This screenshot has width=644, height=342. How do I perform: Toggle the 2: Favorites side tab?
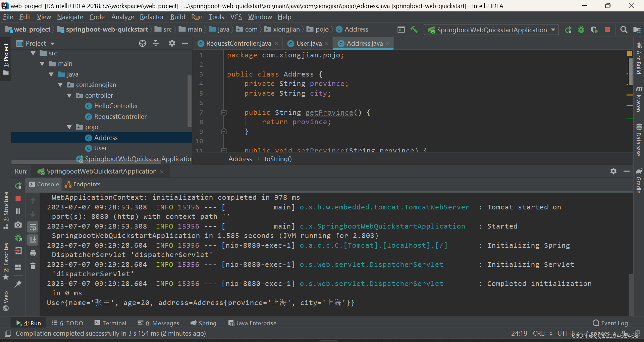tap(6, 261)
